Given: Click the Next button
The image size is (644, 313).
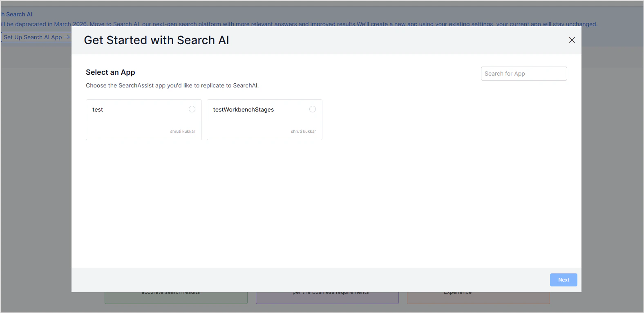Looking at the screenshot, I should point(563,280).
